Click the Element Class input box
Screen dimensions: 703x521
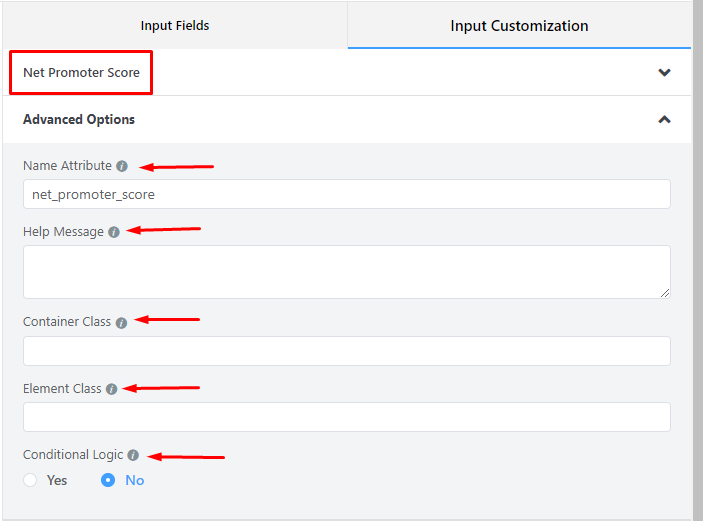tap(347, 417)
